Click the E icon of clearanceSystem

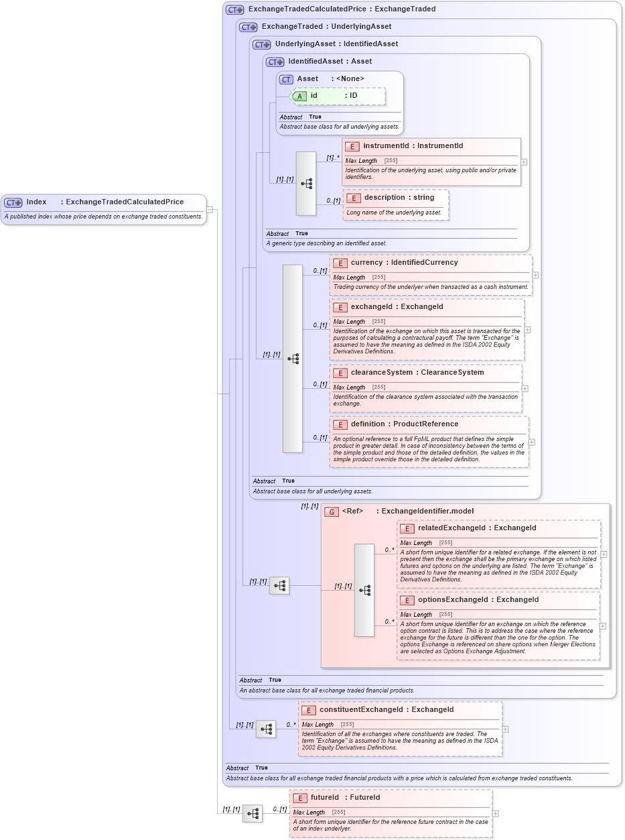coord(340,373)
